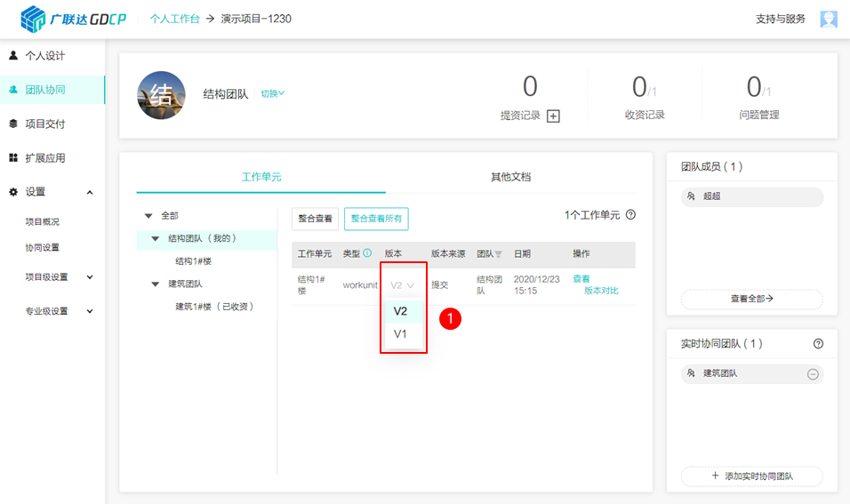Click the help icon beside 实时协同团队

click(x=819, y=343)
